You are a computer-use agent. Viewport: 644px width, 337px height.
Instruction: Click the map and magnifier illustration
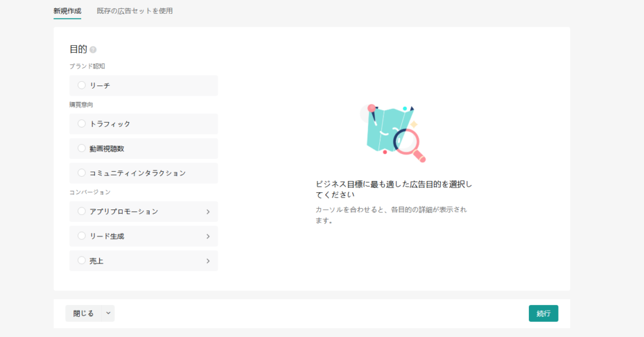393,133
